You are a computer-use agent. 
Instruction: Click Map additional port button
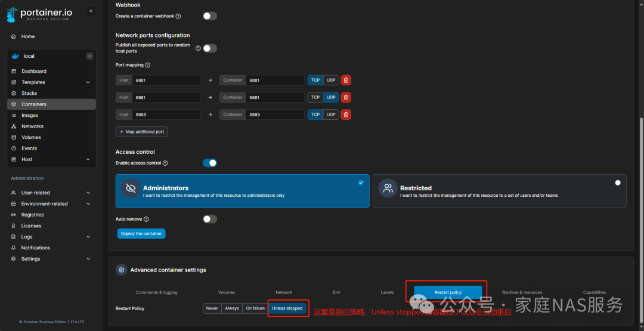click(142, 132)
